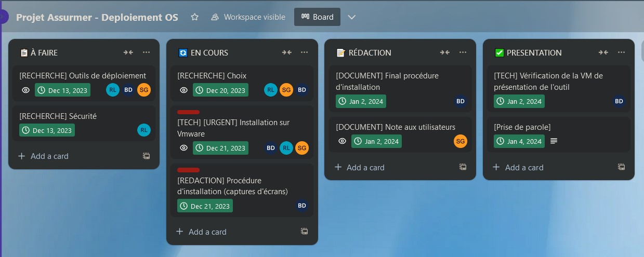This screenshot has height=257, width=644.
Task: Click BD avatar on Choix card
Action: tap(302, 90)
